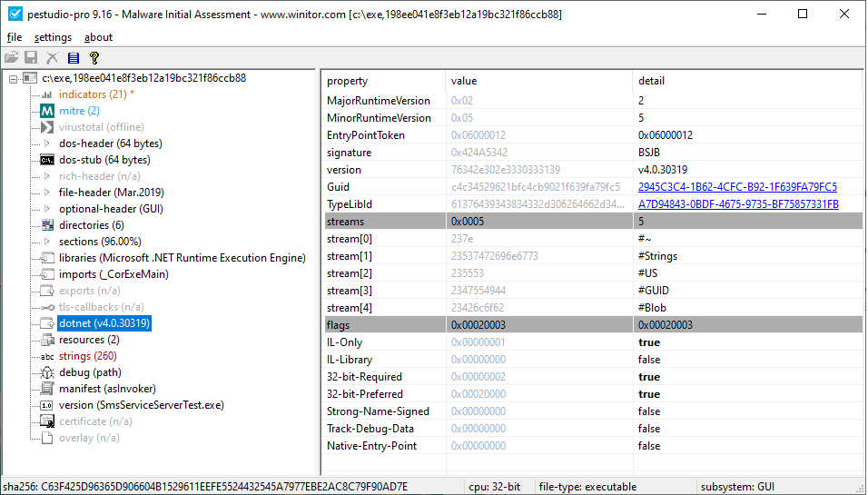Click the save toolbar icon

coord(31,57)
